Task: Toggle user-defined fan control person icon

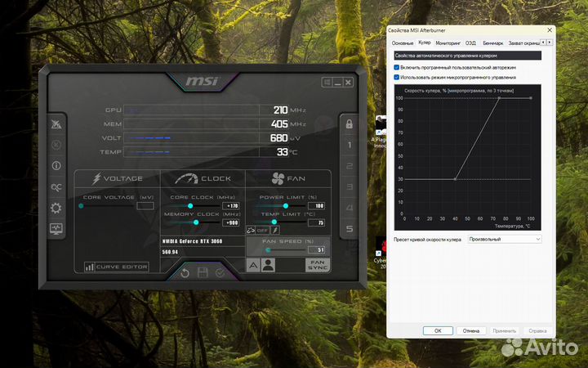Action: pyautogui.click(x=268, y=265)
